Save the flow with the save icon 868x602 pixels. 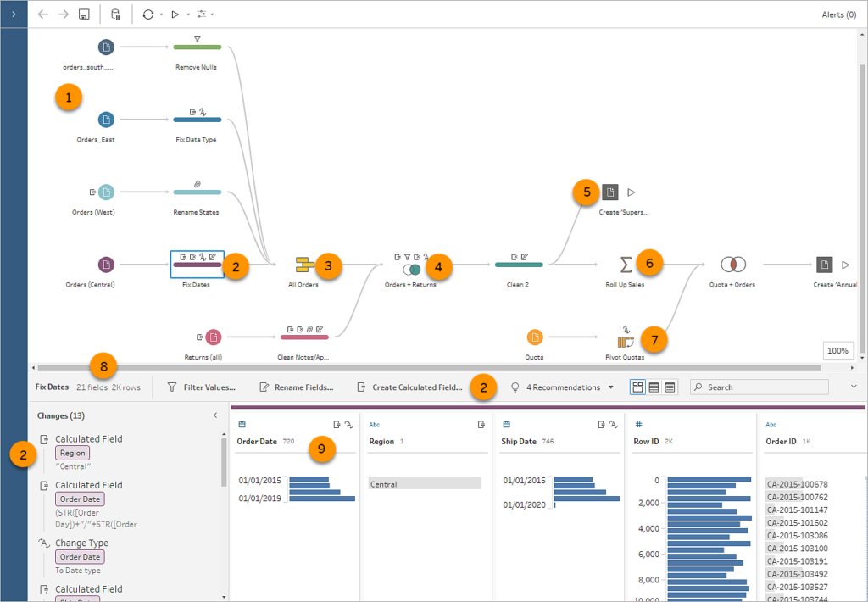[83, 14]
